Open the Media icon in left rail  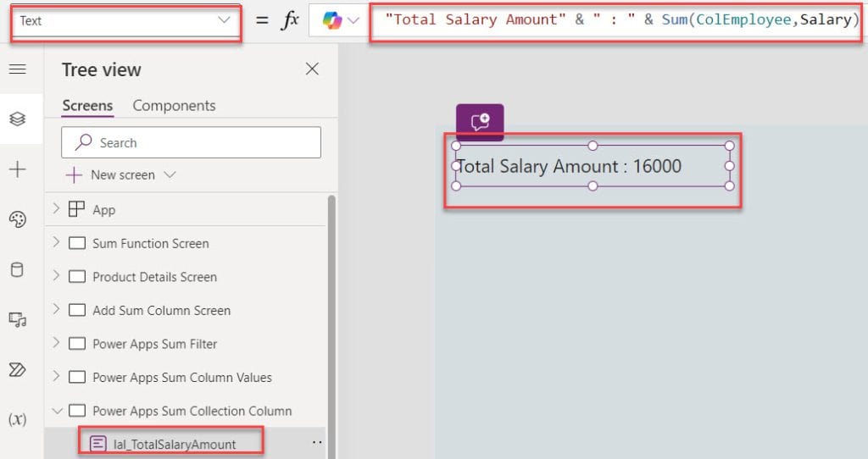18,319
